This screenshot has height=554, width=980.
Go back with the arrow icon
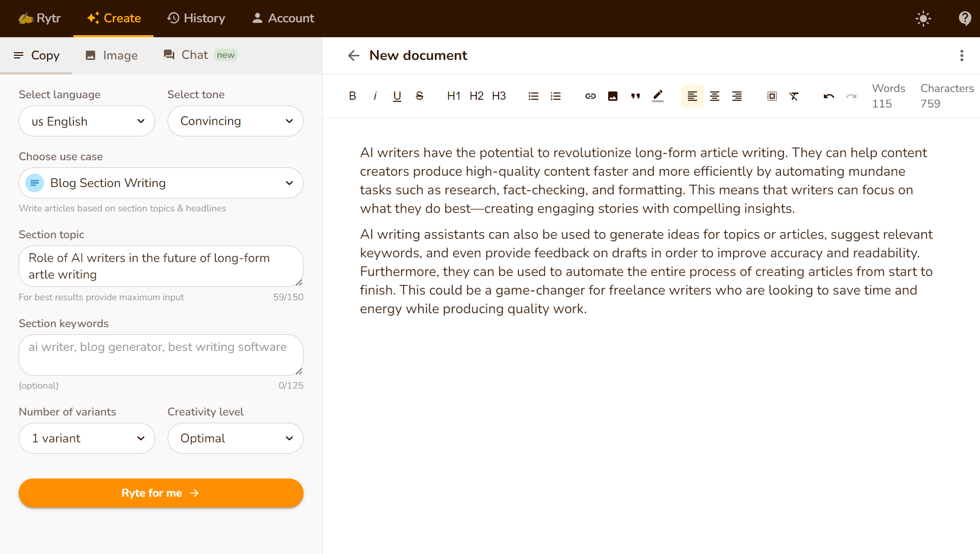354,55
